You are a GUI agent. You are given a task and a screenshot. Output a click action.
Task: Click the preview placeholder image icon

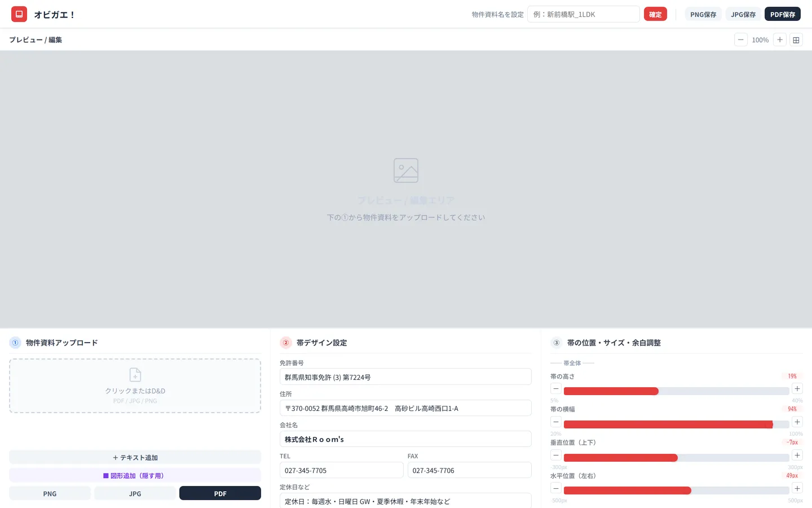click(x=406, y=170)
